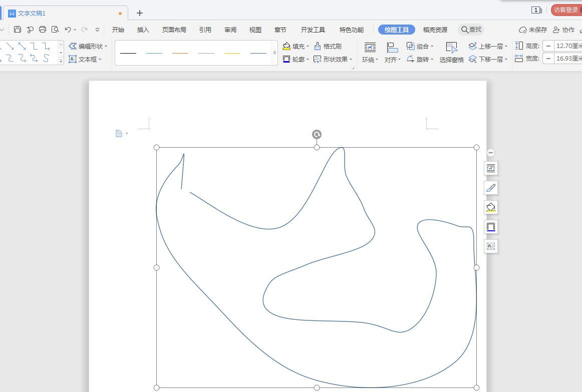This screenshot has width=582, height=392.
Task: Click the undo arrow icon
Action: pos(68,30)
